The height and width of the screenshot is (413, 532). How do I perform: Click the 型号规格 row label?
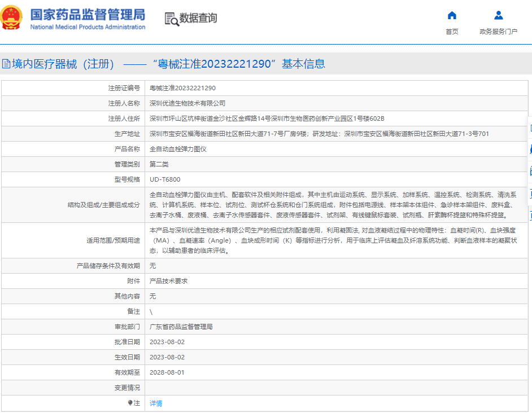click(x=127, y=180)
